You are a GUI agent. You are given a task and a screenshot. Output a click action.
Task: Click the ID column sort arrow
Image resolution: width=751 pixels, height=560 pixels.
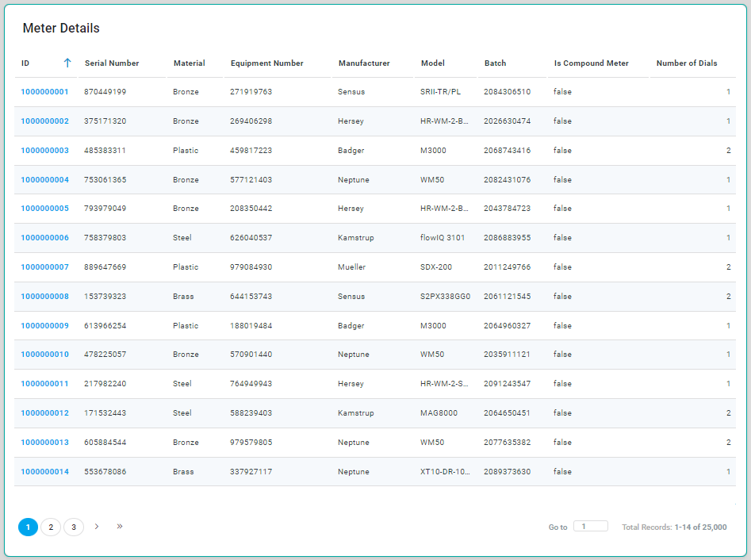[67, 63]
